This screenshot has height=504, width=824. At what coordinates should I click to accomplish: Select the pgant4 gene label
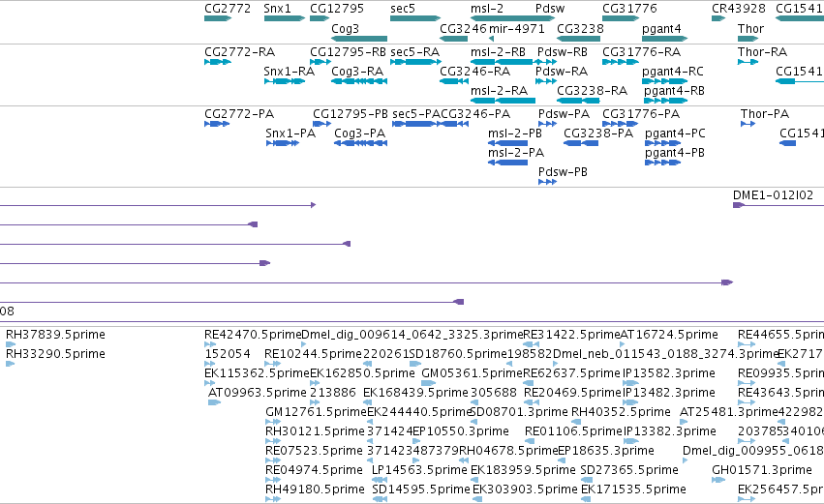661,29
